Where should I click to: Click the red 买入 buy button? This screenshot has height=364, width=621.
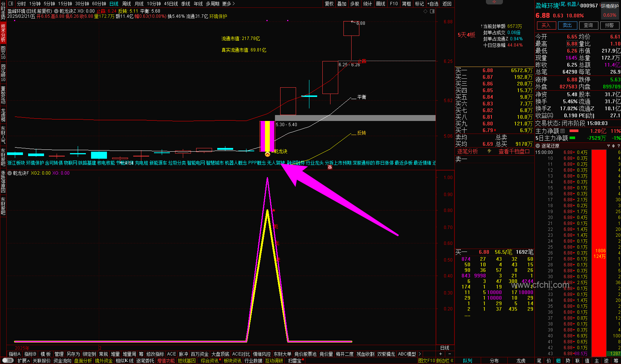coord(546,25)
